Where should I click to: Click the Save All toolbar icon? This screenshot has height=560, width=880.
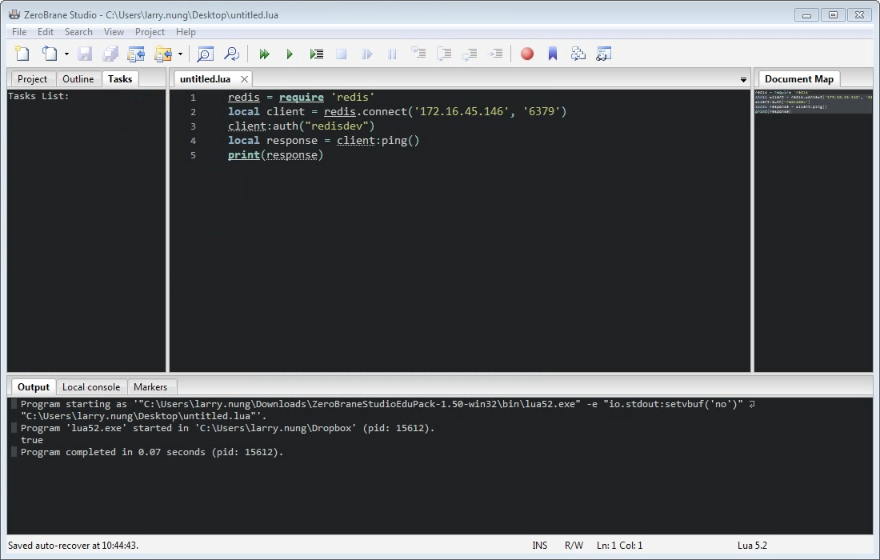pos(111,54)
